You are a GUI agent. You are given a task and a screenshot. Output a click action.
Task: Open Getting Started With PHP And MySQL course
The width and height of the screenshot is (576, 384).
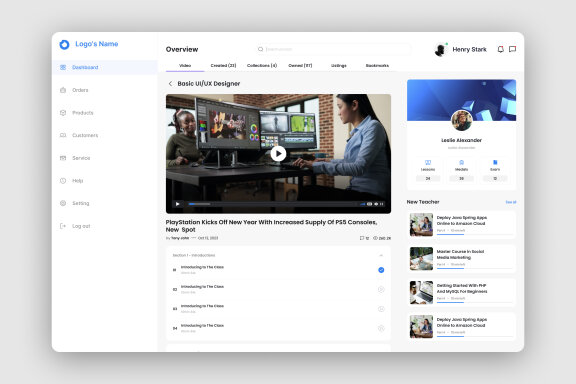point(461,293)
